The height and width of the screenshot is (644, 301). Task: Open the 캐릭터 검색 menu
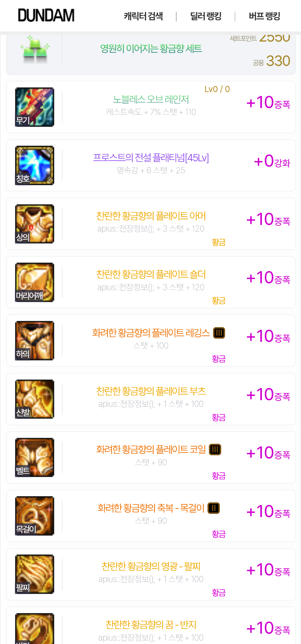[x=143, y=16]
